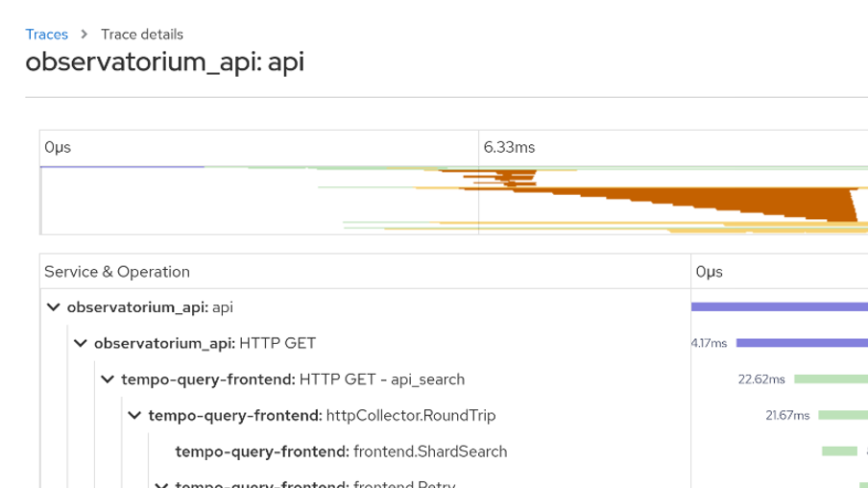Click the RoundTrip span bar at 21.67ms
Screen dimensions: 868x488
pyautogui.click(x=843, y=415)
